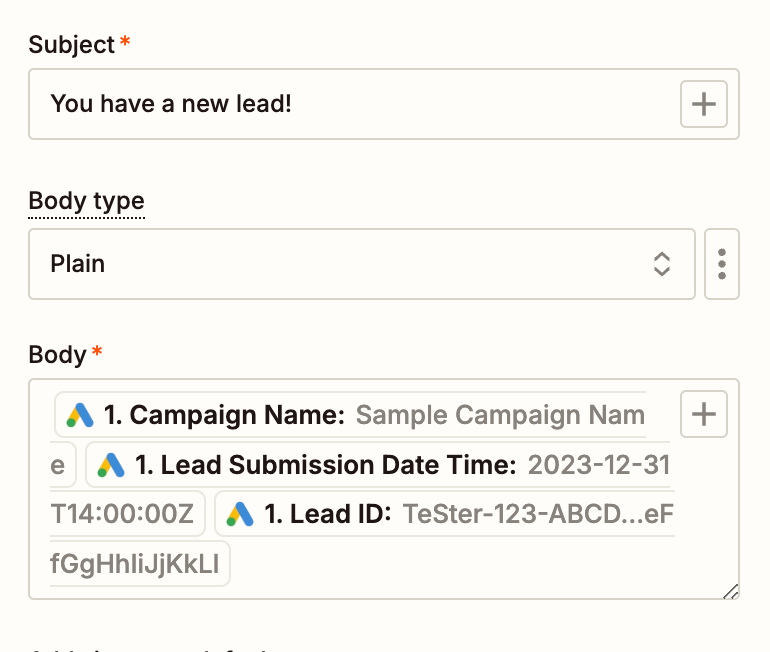Click Google Ads icon on Lead ID pill
Viewport: 770px width, 652px height.
coord(240,514)
